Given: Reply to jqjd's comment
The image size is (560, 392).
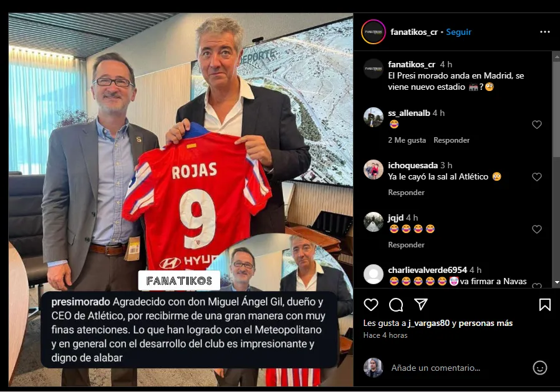Looking at the screenshot, I should 406,245.
